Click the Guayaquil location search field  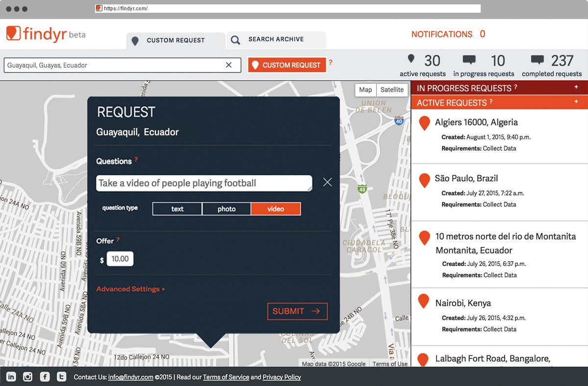point(122,65)
